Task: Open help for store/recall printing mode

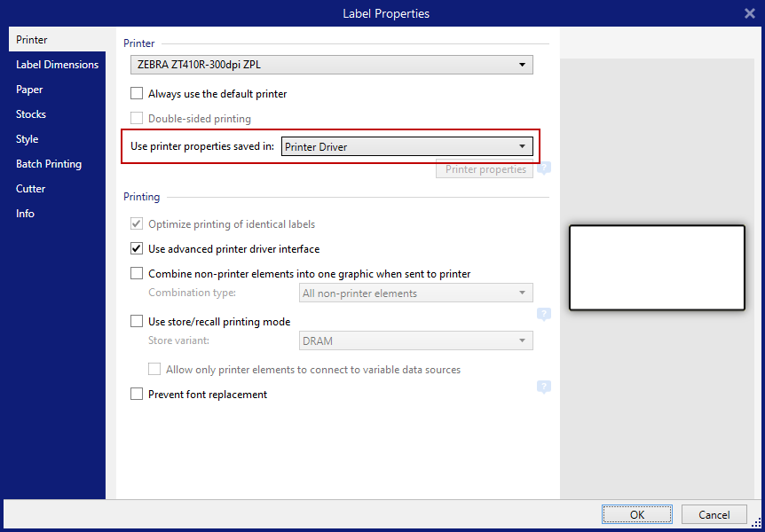Action: point(544,313)
